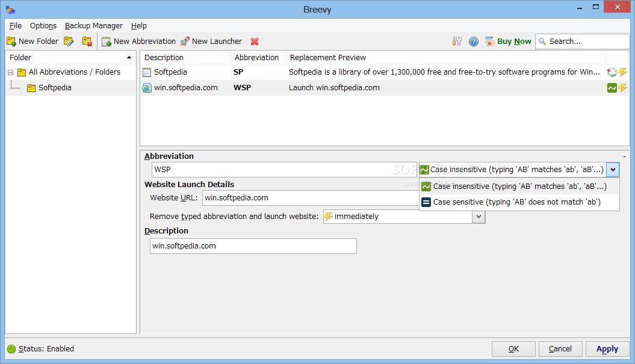635x364 pixels.
Task: Click the New Folder toolbar button
Action: [33, 42]
